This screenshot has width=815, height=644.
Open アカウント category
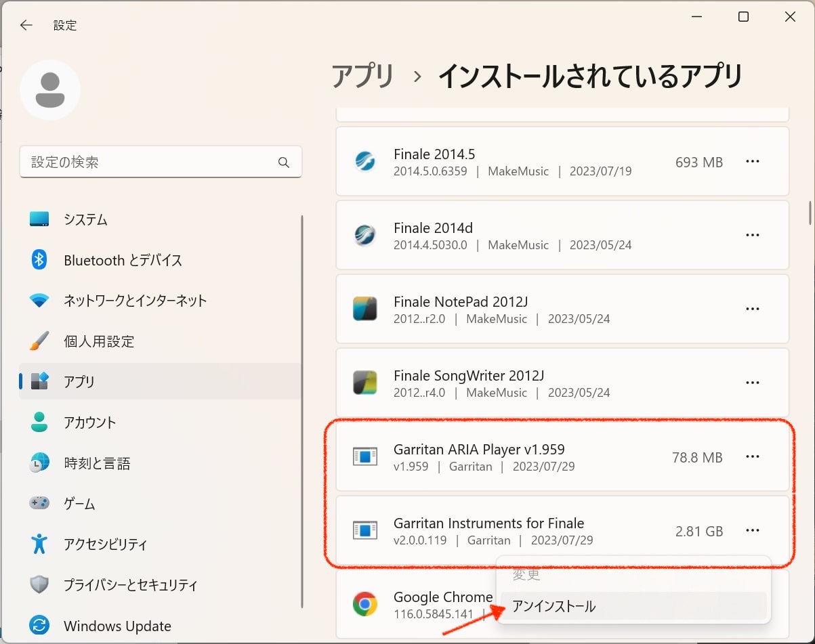161,422
